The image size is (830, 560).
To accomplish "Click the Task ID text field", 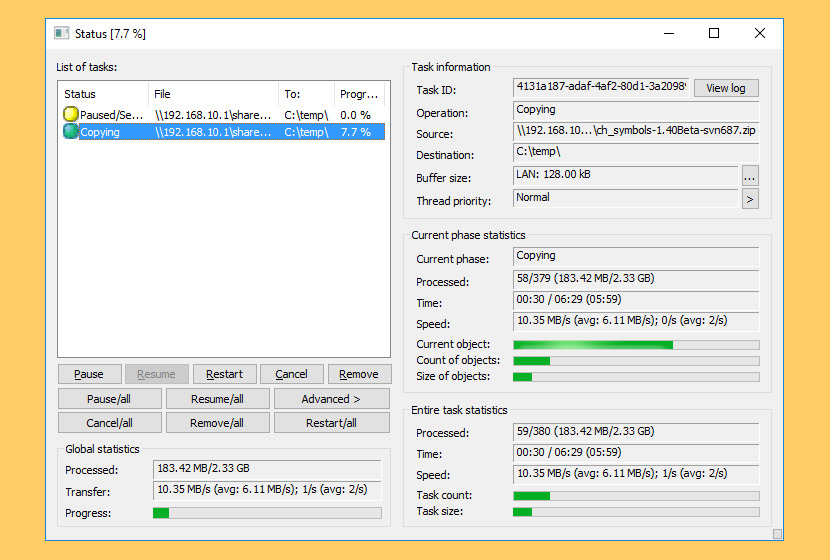I will click(600, 88).
